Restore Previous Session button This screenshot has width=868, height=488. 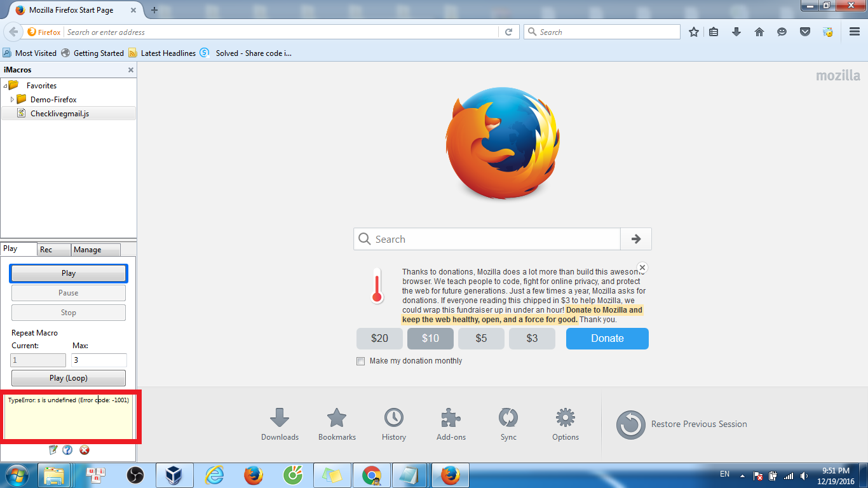pos(682,424)
